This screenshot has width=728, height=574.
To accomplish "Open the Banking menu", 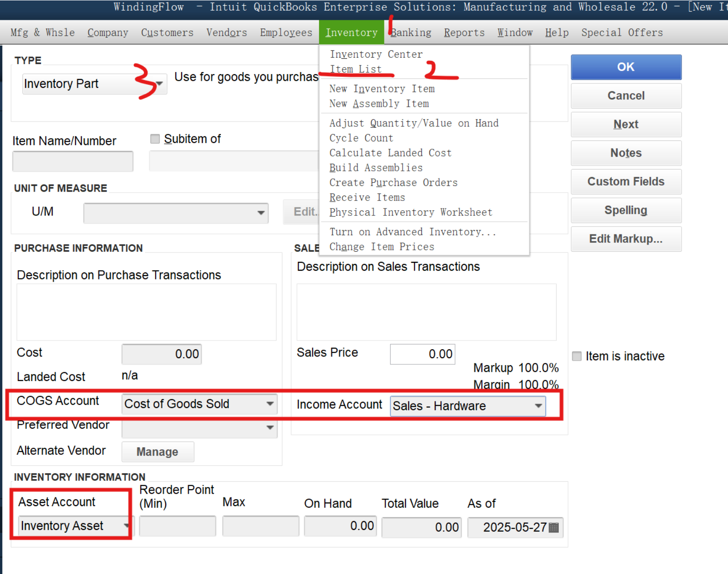I will tap(411, 33).
